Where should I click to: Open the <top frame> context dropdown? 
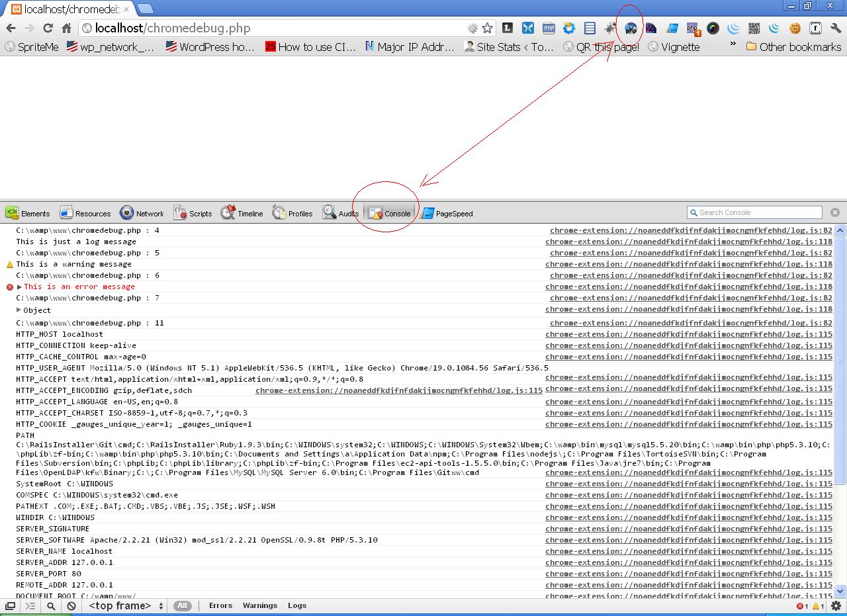[x=126, y=606]
